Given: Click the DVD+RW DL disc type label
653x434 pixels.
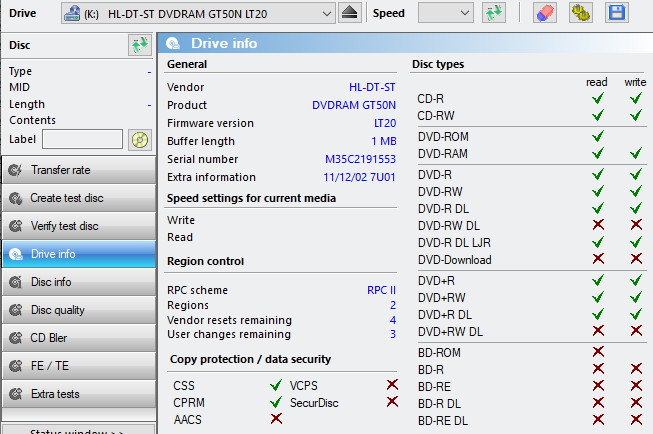Looking at the screenshot, I should 450,332.
